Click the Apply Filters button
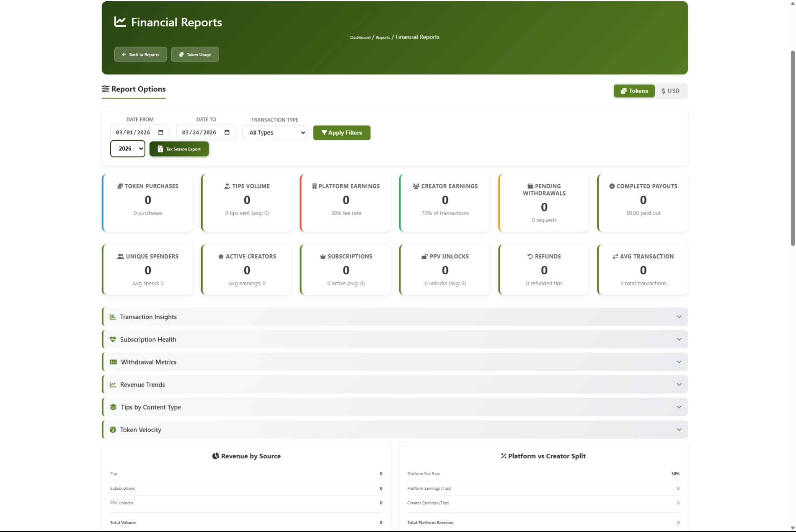Screen dimensions: 796x532 pyautogui.click(x=341, y=132)
